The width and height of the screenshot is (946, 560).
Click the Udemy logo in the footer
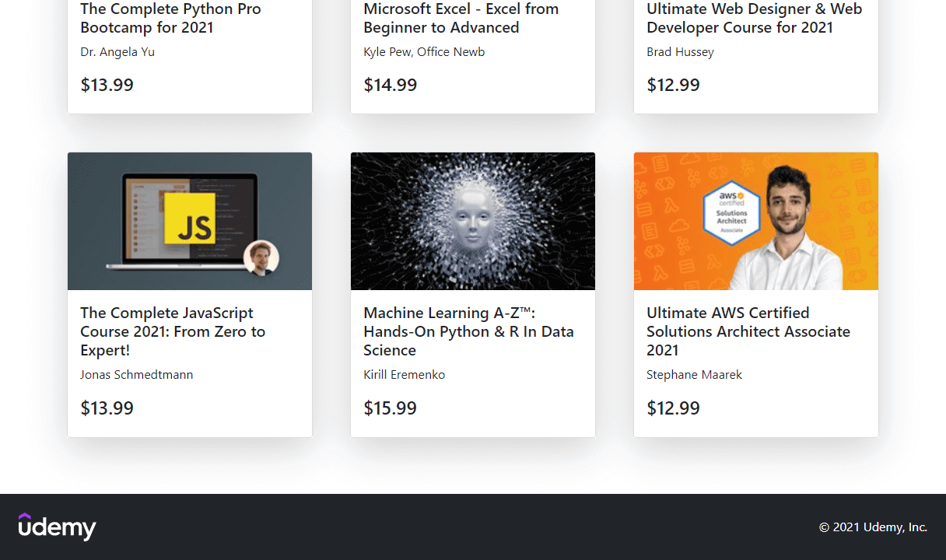(x=58, y=527)
